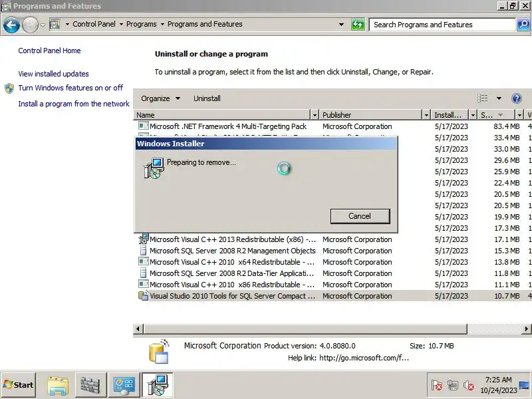Screen dimensions: 532x399
Task: Click icon of Visual C++ 2013 Redistributable row
Action: tap(143, 239)
